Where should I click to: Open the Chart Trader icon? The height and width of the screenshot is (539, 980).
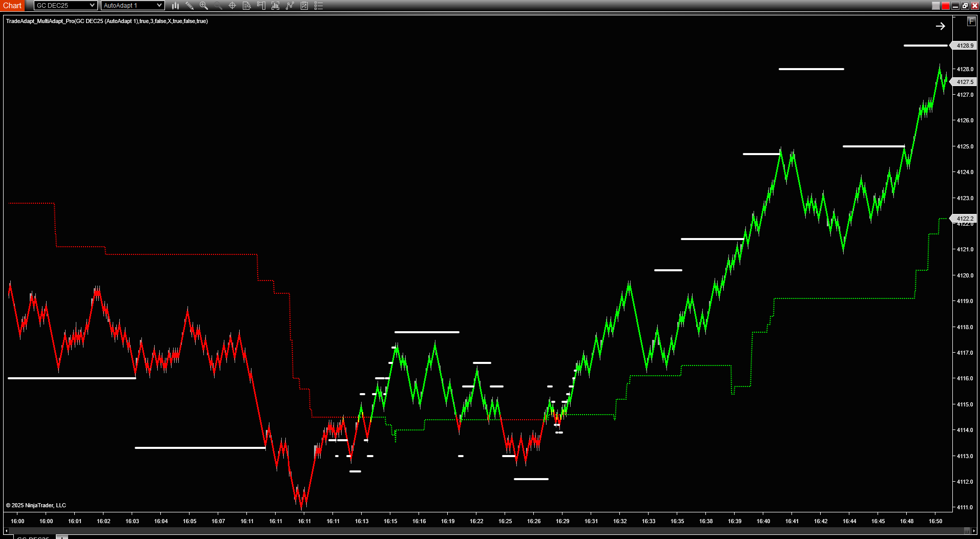[261, 6]
